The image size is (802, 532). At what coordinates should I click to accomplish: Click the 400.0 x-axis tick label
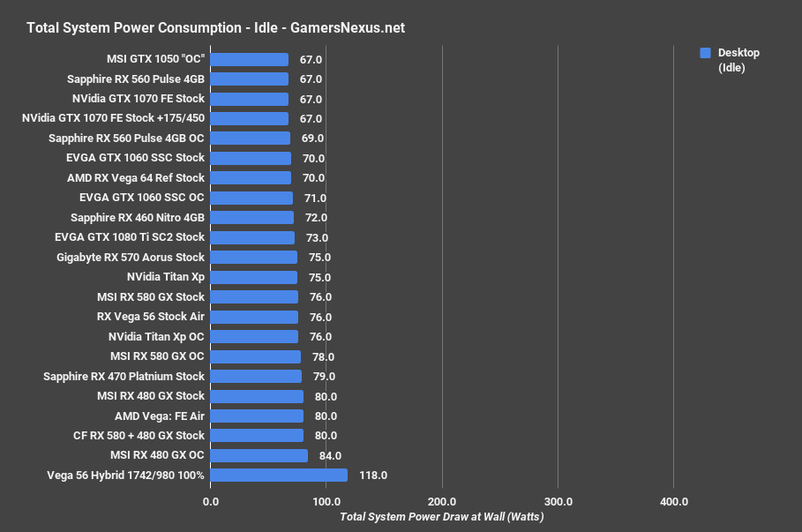[x=673, y=502]
